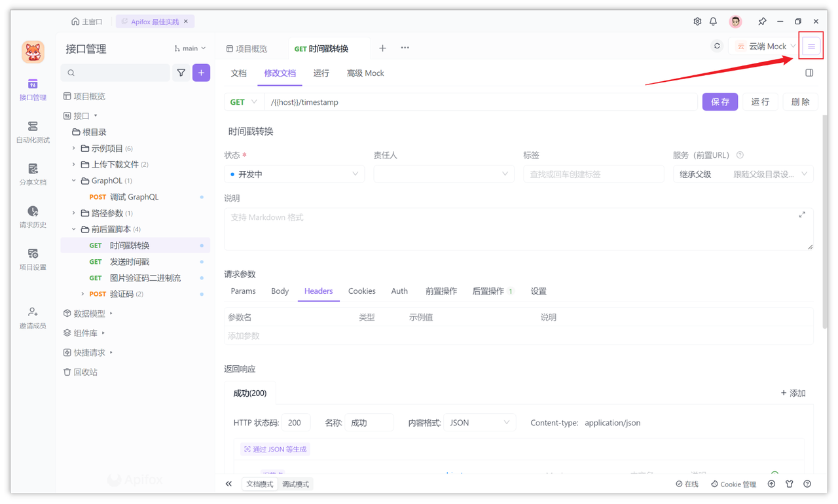The width and height of the screenshot is (838, 504).
Task: Click the 标签 tag input field
Action: click(593, 174)
